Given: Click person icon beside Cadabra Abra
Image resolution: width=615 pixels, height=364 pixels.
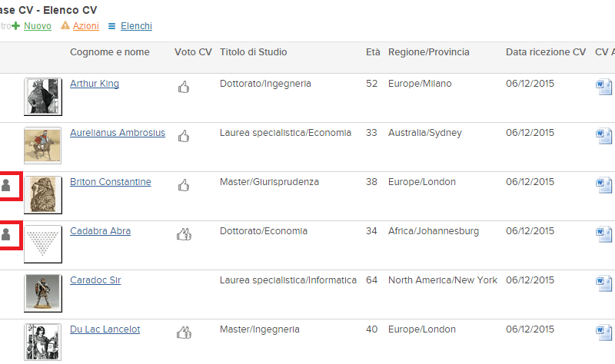Looking at the screenshot, I should 7,234.
